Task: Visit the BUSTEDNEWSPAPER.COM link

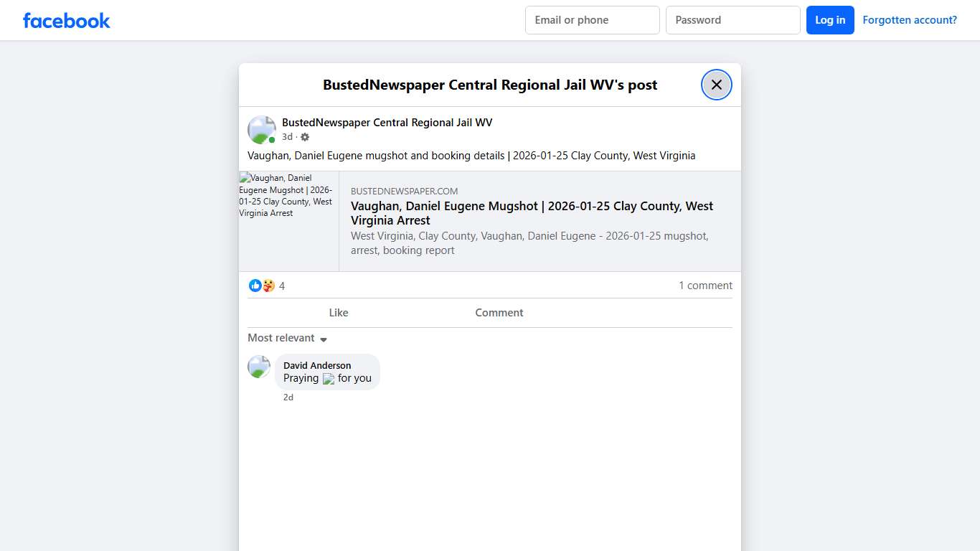Action: click(404, 191)
